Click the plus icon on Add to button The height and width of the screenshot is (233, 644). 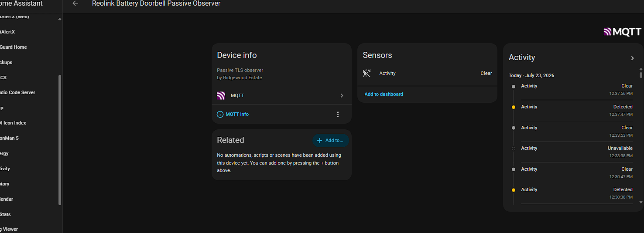click(x=319, y=140)
